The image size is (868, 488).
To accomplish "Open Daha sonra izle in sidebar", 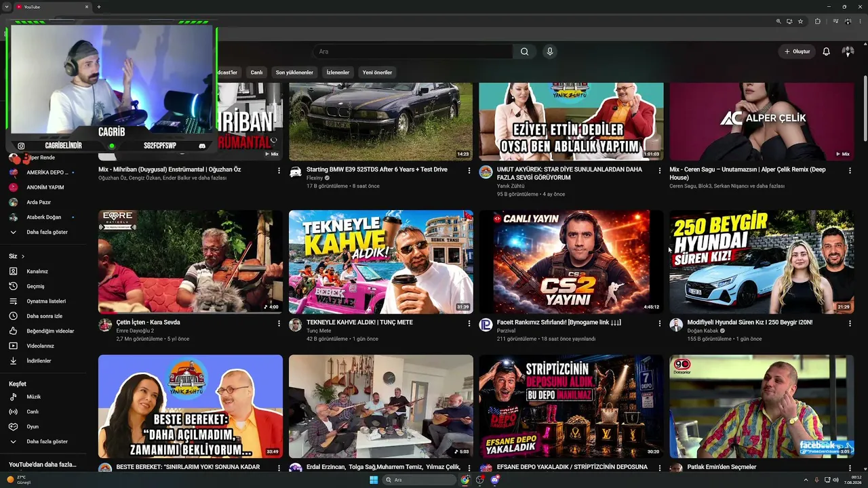I will [43, 316].
